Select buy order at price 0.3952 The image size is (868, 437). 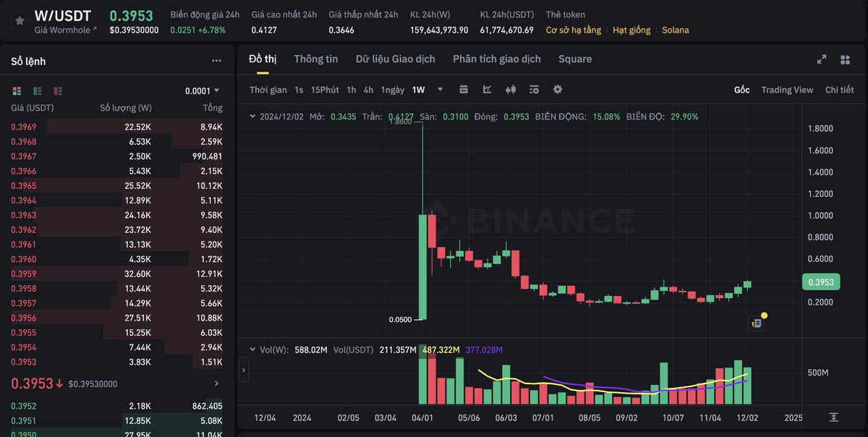coord(117,406)
